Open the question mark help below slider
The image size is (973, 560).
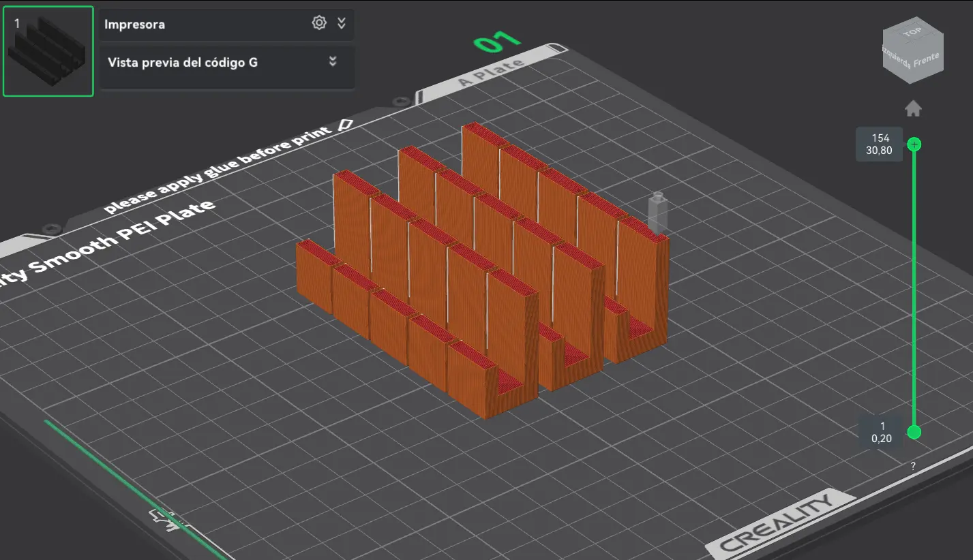913,467
